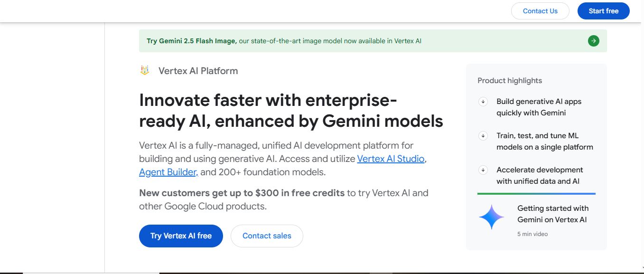Image resolution: width=644 pixels, height=274 pixels.
Task: Click the Vertex AI Platform title text
Action: (x=198, y=71)
